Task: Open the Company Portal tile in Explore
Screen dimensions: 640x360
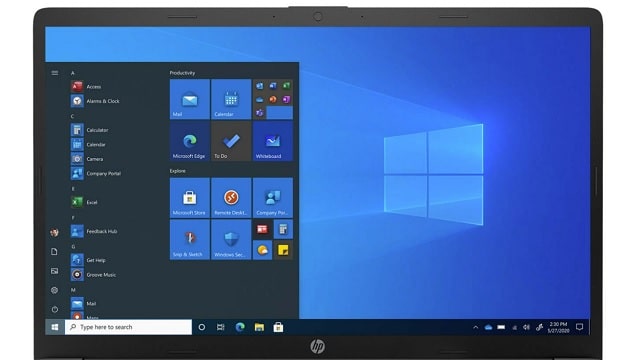Action: tap(273, 198)
